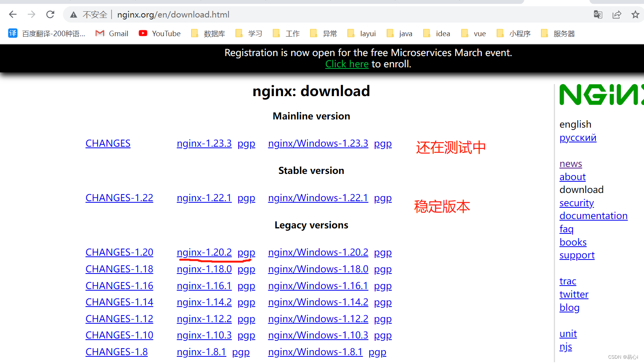The image size is (644, 363).
Task: Open the 异常 bookmark folder
Action: (323, 33)
